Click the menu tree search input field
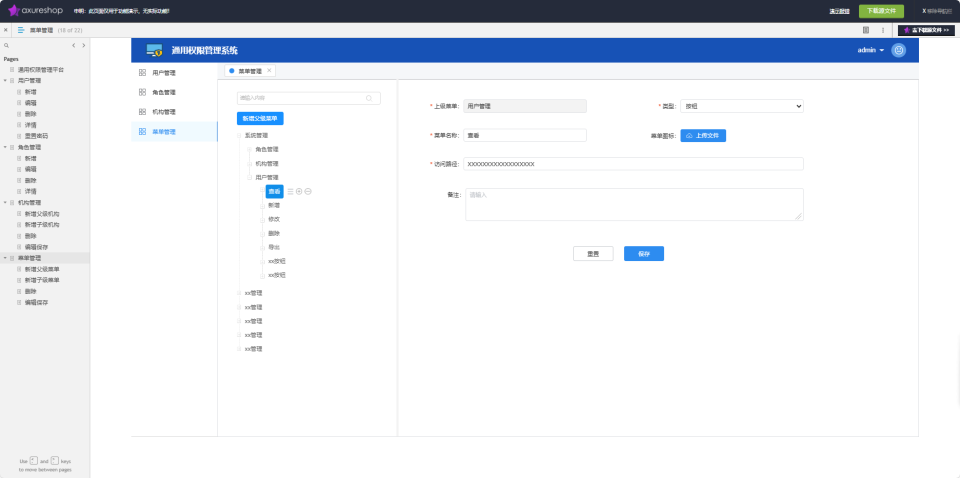 (x=309, y=98)
